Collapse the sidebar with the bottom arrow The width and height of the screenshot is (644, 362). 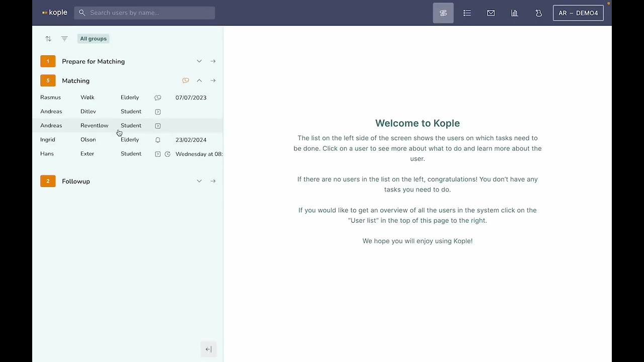(x=208, y=349)
